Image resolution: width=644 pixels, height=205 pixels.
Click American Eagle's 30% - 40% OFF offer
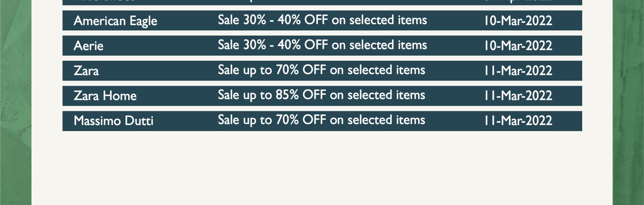[x=322, y=20]
